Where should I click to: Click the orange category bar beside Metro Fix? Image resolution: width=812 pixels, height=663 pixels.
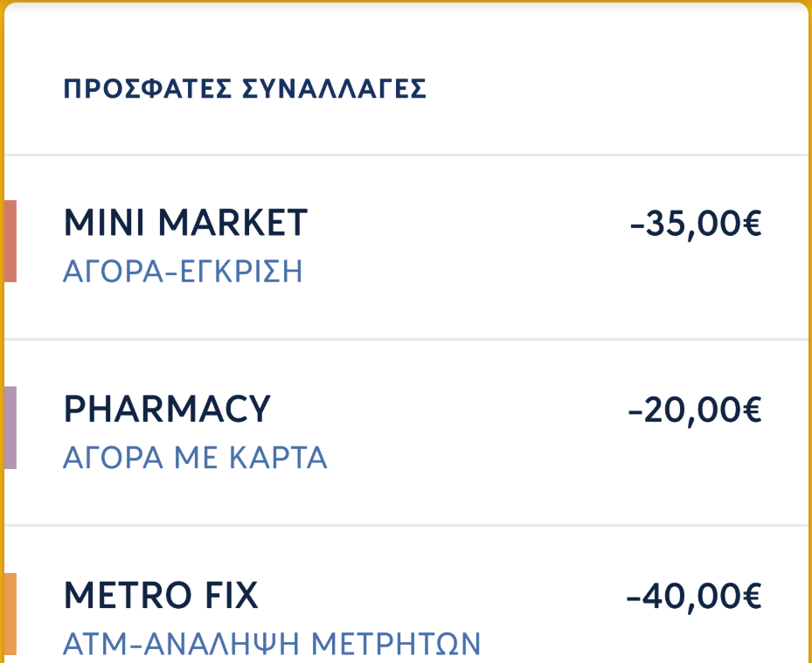pos(10,614)
